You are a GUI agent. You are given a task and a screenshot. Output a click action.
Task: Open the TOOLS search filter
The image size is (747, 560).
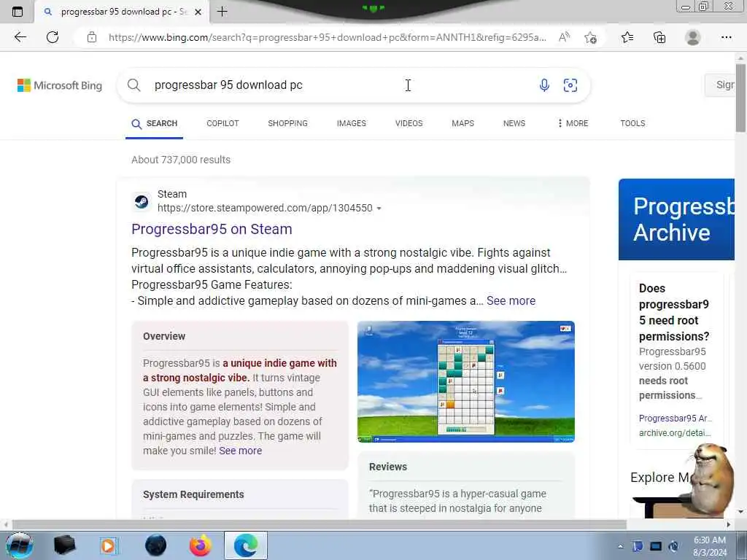coord(632,123)
